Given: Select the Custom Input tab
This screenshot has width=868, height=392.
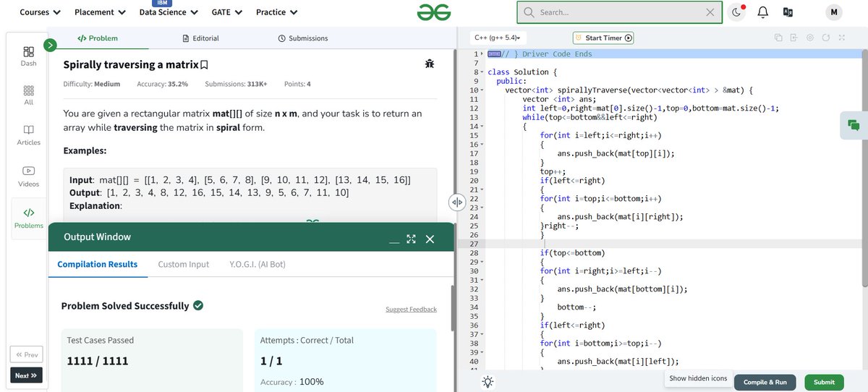Looking at the screenshot, I should point(184,264).
